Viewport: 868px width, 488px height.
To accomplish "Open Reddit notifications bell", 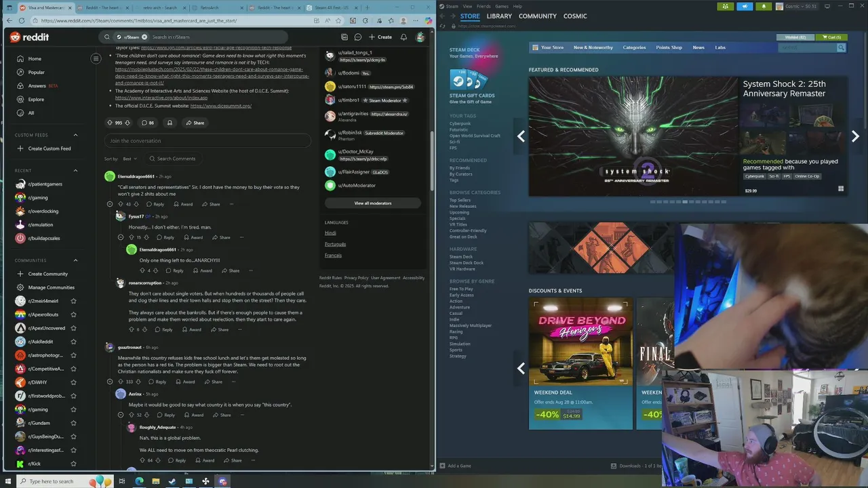I will pyautogui.click(x=403, y=37).
